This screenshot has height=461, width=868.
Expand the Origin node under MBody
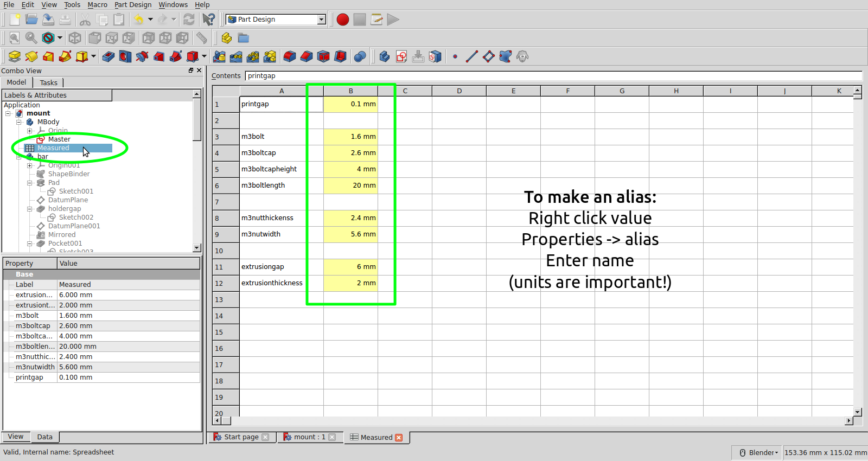pos(30,131)
